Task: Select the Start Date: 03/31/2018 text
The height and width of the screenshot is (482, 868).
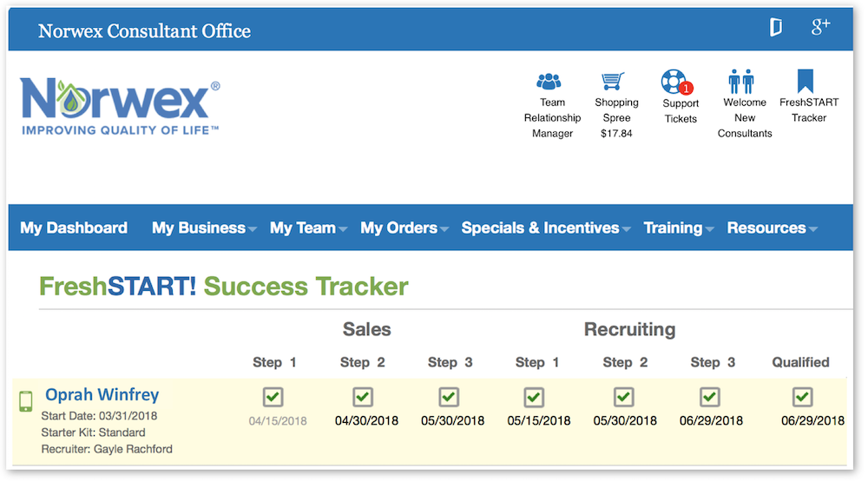Action: click(99, 416)
